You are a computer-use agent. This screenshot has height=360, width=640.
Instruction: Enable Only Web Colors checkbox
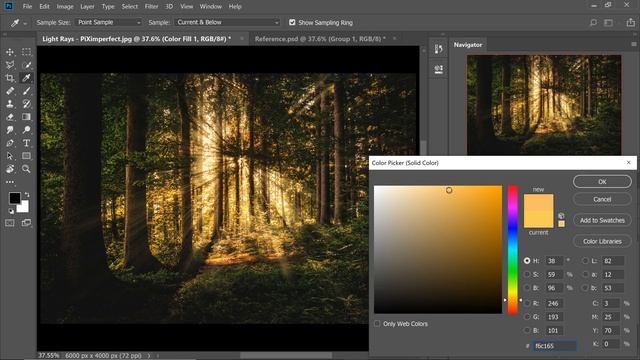click(x=377, y=324)
